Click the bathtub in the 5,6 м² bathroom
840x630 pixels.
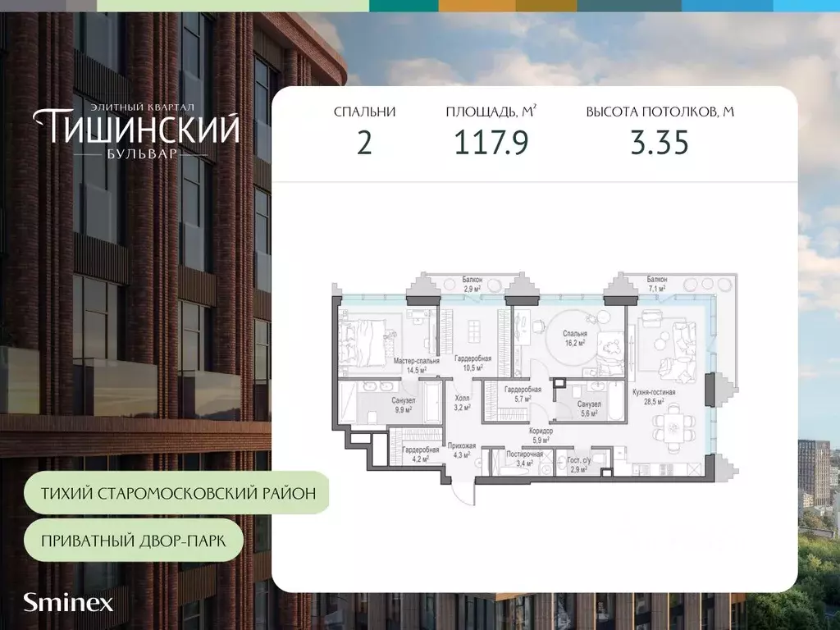pyautogui.click(x=615, y=402)
